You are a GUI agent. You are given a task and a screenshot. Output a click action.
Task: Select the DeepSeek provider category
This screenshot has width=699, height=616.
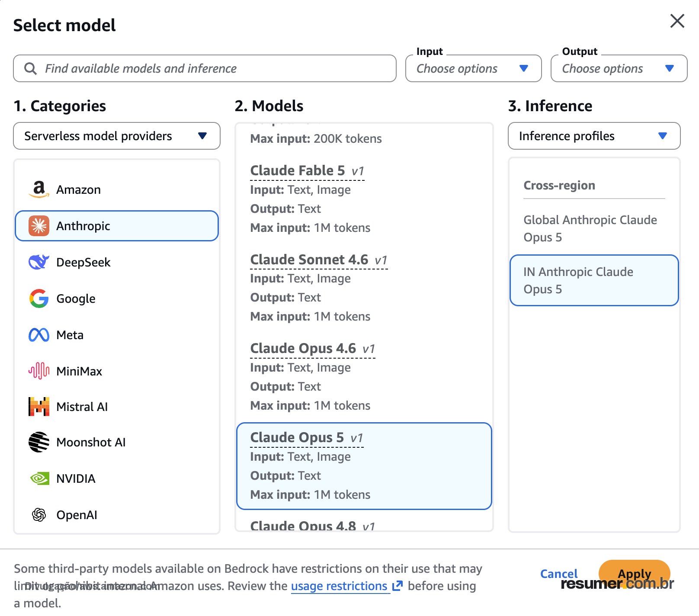pyautogui.click(x=117, y=262)
